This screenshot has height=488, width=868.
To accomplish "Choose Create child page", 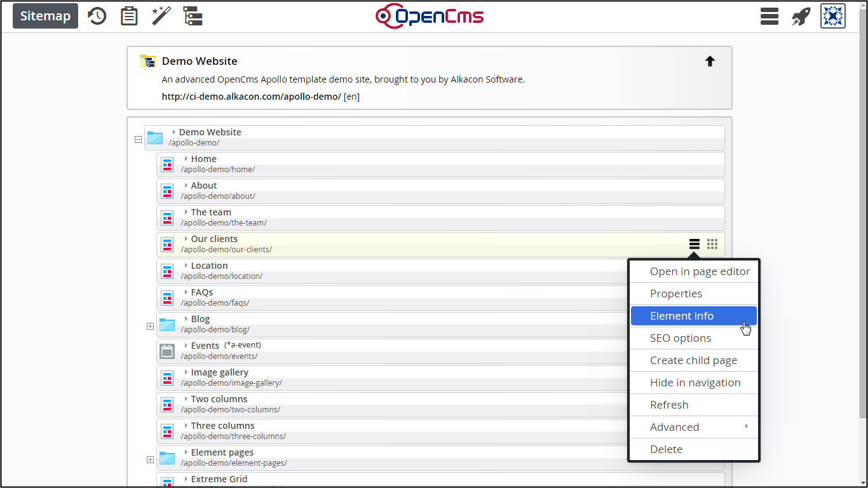I will [694, 360].
